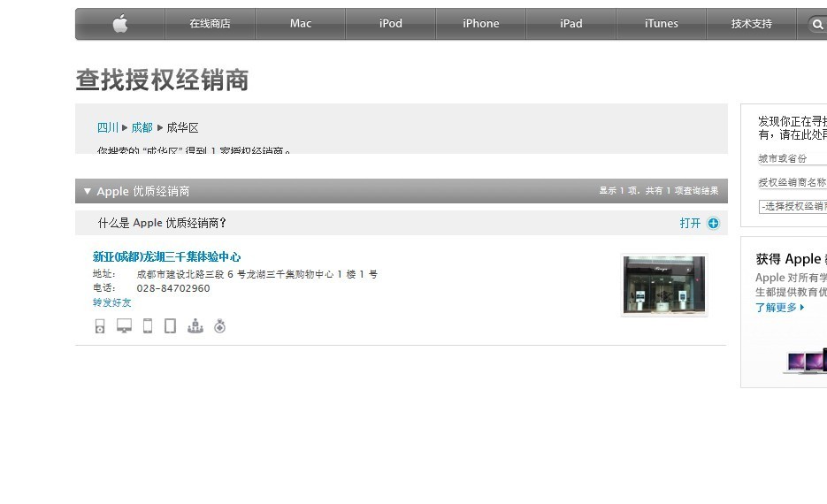Image resolution: width=827 pixels, height=504 pixels.
Task: Click the phone number 028-84702960
Action: [x=173, y=288]
